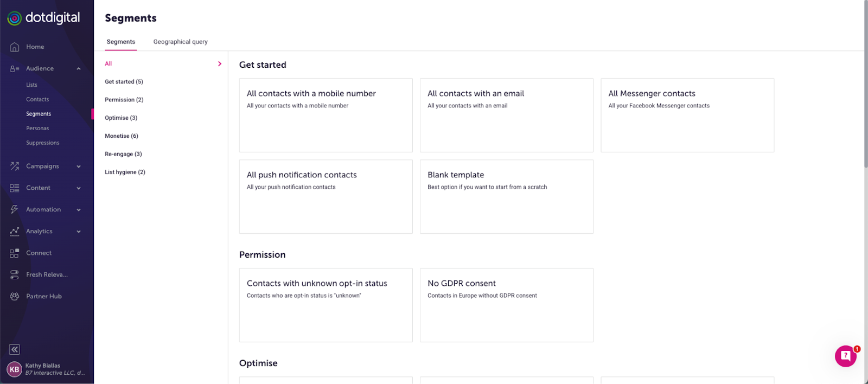Select the Segments tab

click(120, 42)
